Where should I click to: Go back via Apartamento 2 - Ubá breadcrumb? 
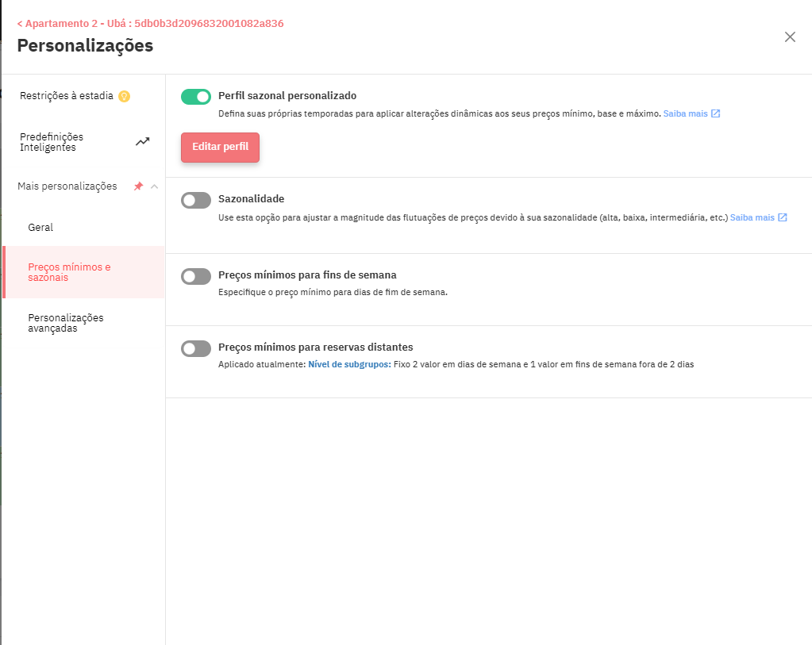point(150,23)
